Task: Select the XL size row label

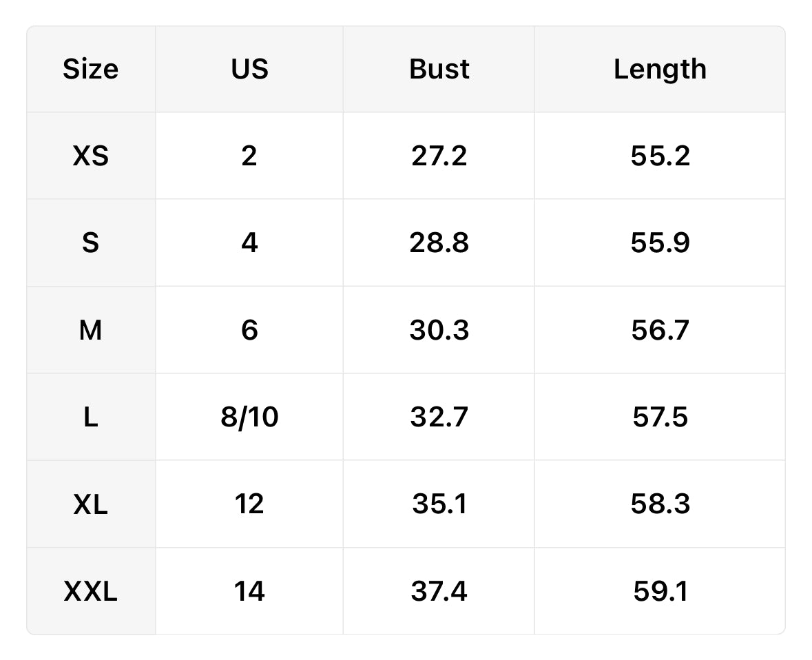Action: [91, 504]
